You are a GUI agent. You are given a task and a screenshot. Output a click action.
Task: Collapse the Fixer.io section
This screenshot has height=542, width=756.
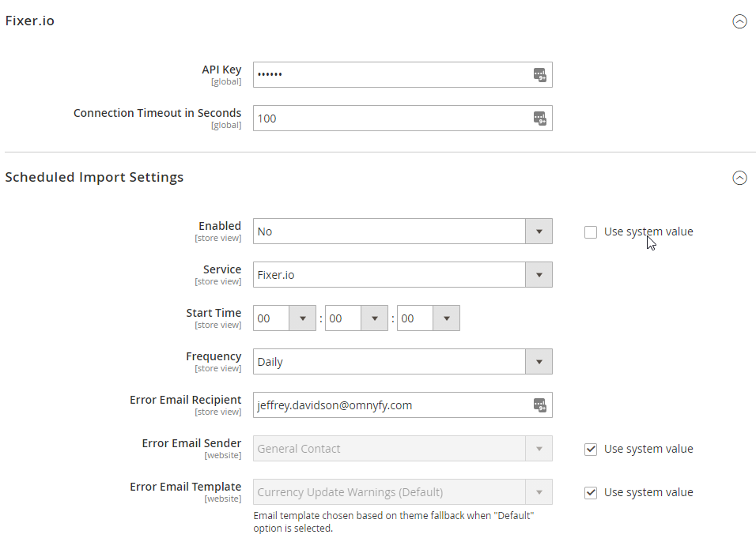(739, 21)
